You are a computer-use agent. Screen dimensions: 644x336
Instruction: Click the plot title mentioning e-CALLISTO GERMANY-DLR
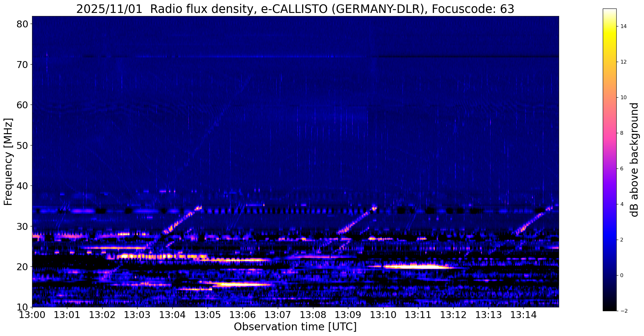tap(295, 9)
